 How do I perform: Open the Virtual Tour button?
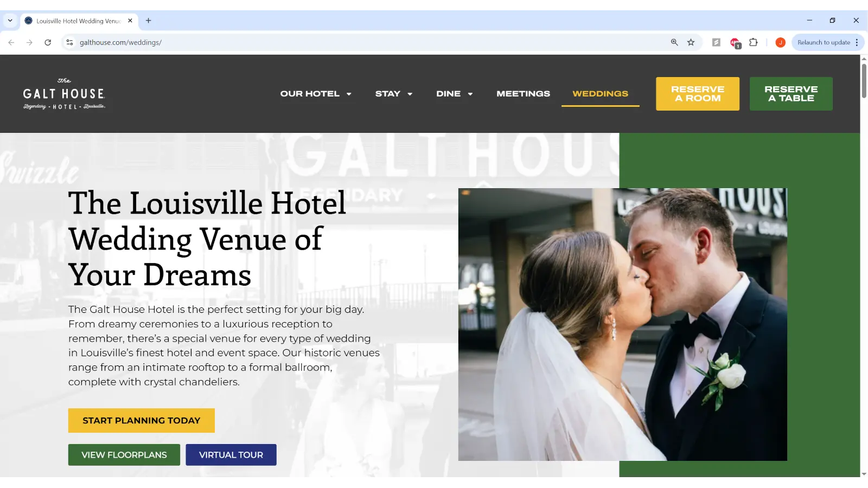click(231, 455)
